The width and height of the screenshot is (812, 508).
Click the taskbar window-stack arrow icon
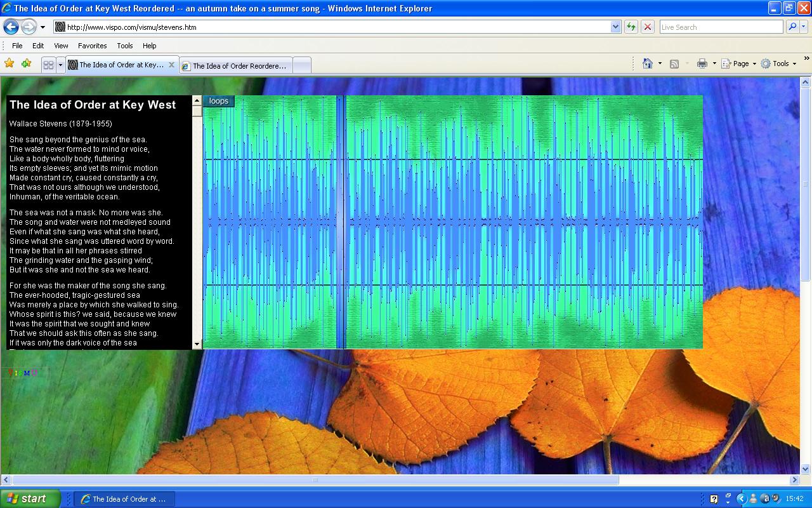click(x=728, y=498)
